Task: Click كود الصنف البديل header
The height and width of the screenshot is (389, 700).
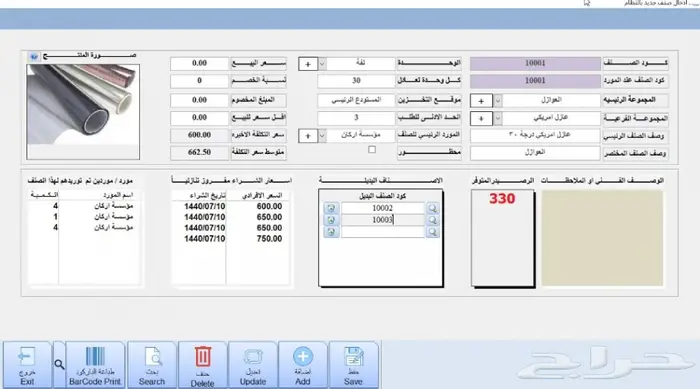Action: coord(383,196)
